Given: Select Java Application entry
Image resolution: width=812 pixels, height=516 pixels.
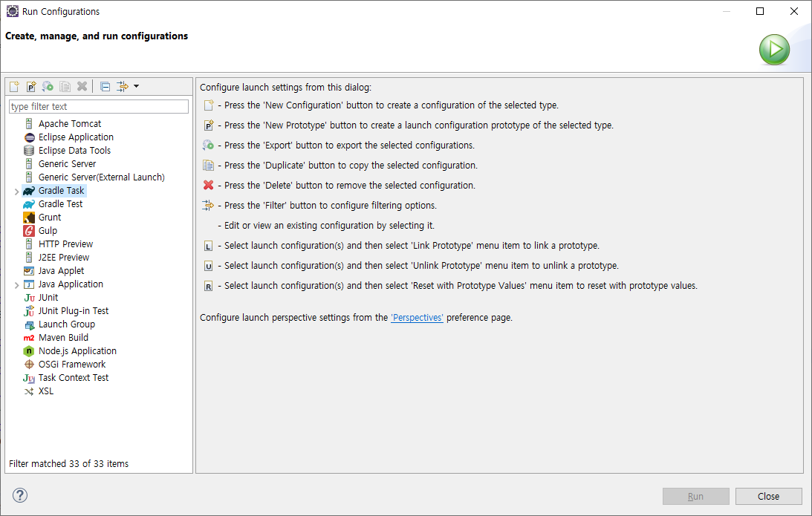Looking at the screenshot, I should pyautogui.click(x=71, y=284).
